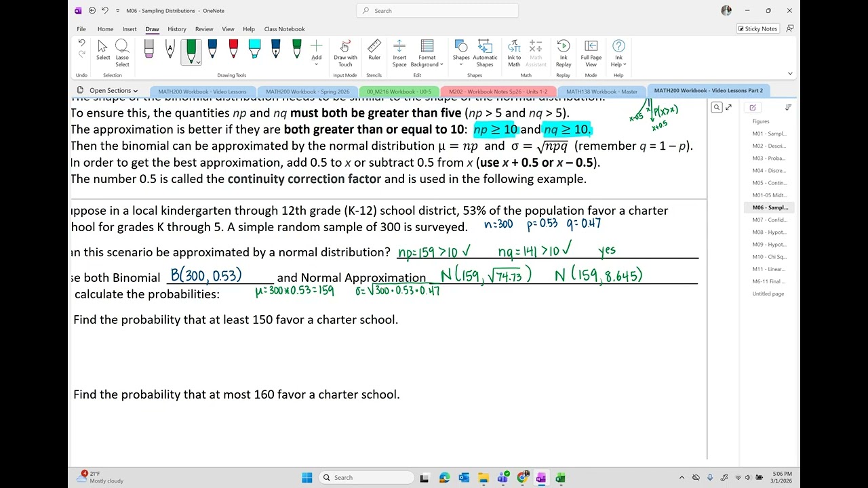Open the Help ribbon tab
This screenshot has height=488, width=868.
(249, 29)
